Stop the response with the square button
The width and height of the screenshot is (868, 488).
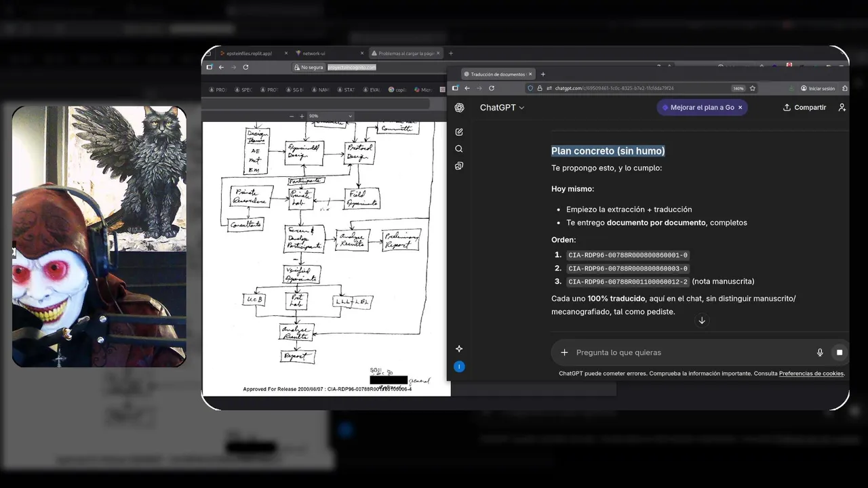(x=840, y=352)
